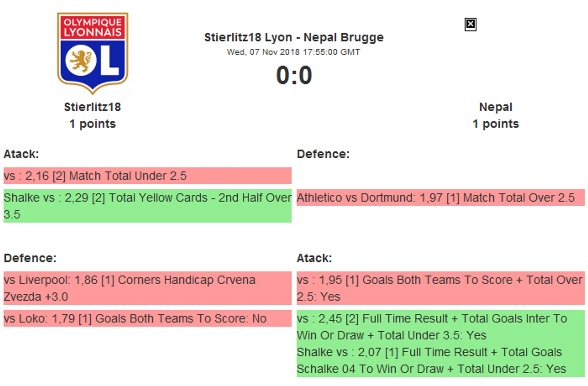Click the Match Total Under 2.5 bet row
The image size is (588, 386).
tap(147, 176)
